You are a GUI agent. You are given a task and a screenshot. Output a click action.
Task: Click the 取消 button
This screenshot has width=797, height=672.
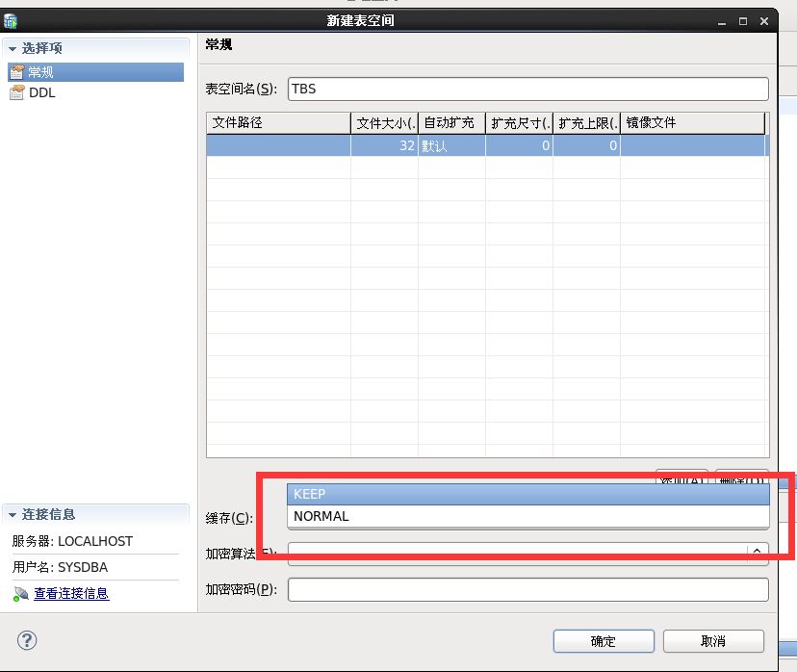[713, 641]
